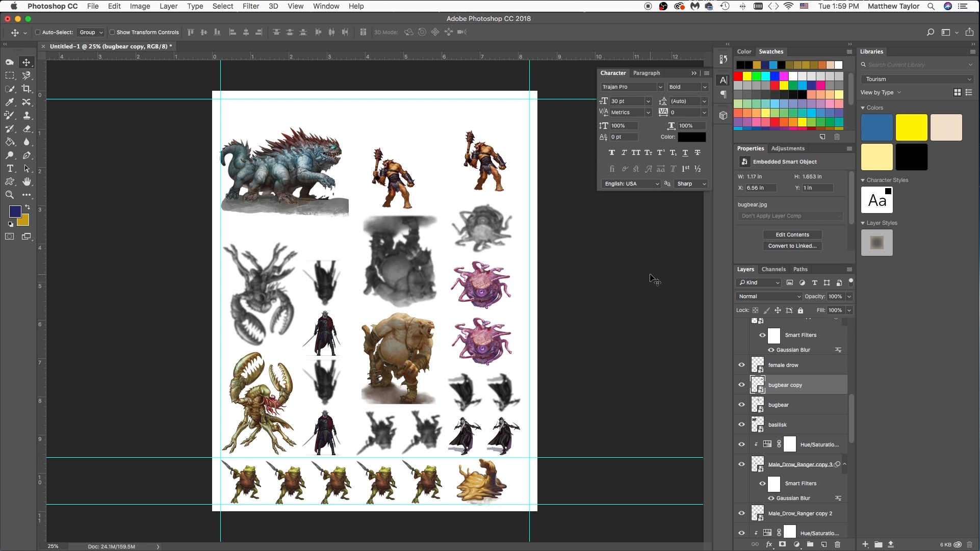
Task: Open the Trajan Pro font dropdown
Action: 631,87
